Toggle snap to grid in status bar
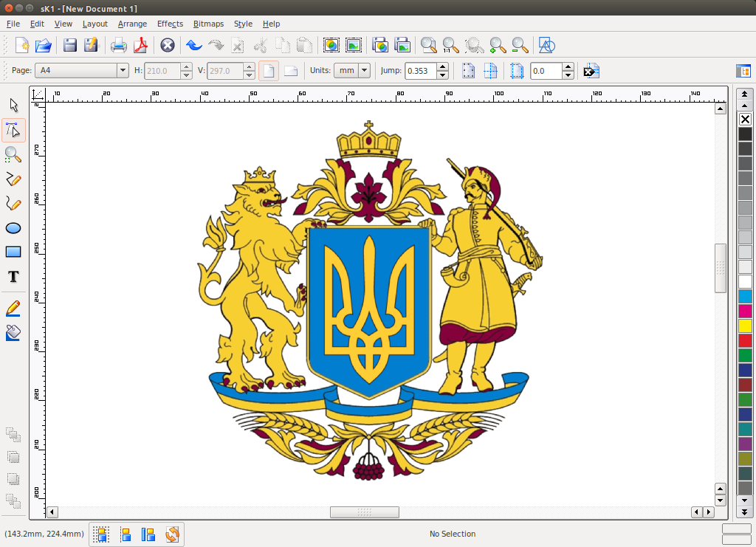756x547 pixels. pyautogui.click(x=101, y=534)
